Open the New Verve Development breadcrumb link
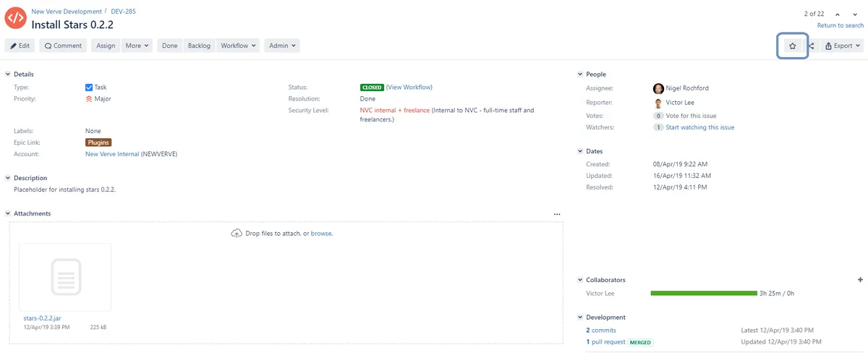The width and height of the screenshot is (868, 353). [67, 12]
